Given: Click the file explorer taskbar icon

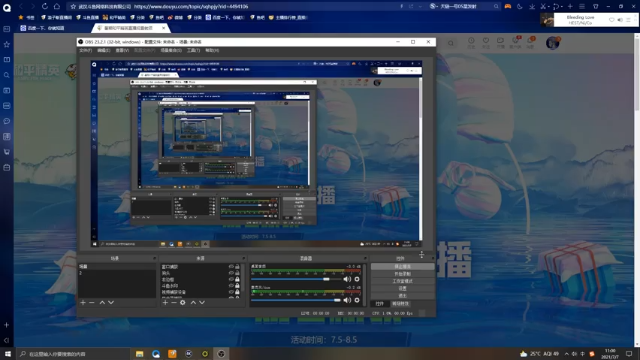Looking at the screenshot, I should click(x=140, y=354).
